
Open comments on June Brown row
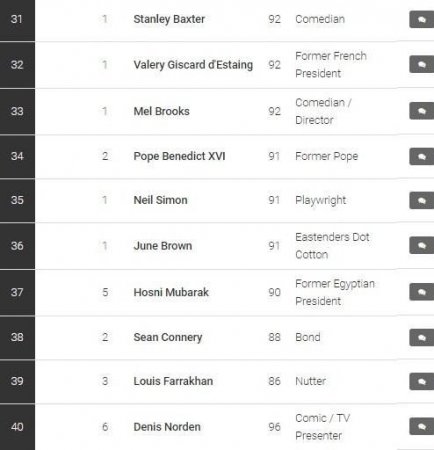(422, 245)
